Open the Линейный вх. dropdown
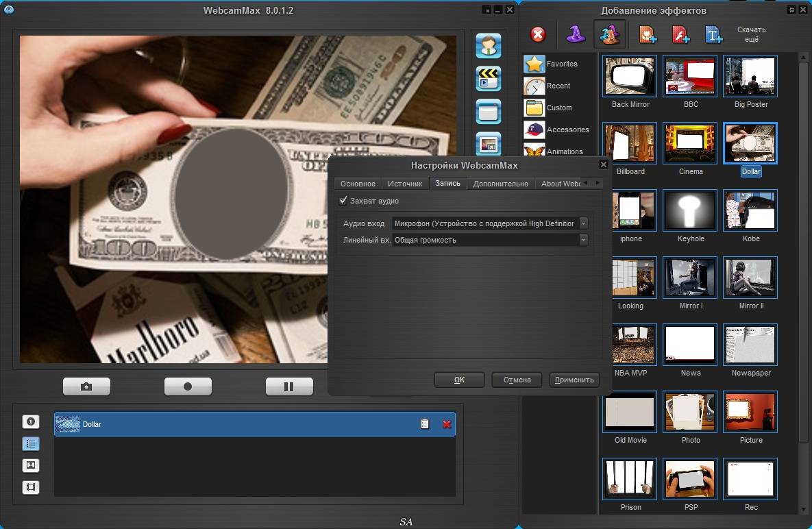This screenshot has width=812, height=529. pos(583,240)
